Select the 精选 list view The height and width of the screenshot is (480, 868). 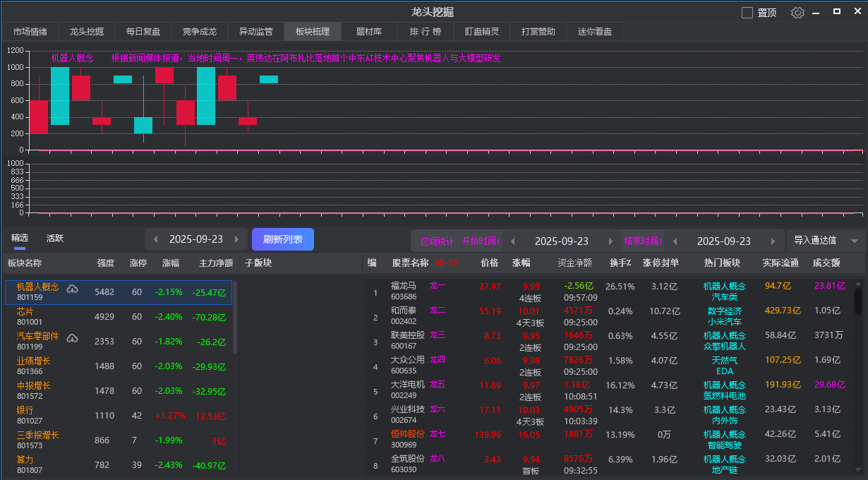(20, 239)
